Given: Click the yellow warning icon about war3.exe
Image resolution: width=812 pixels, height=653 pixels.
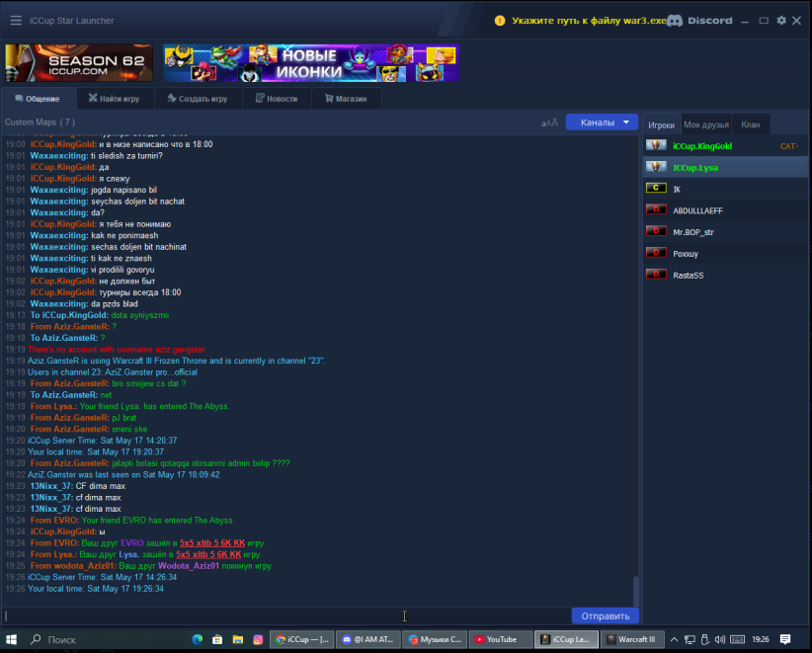Looking at the screenshot, I should [499, 21].
